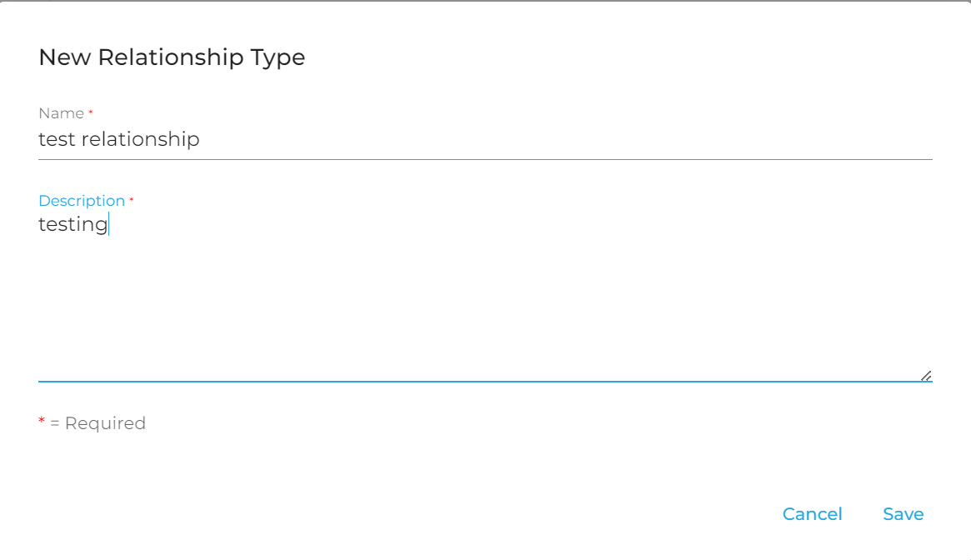Click the New Relationship Type title
Image resolution: width=971 pixels, height=560 pixels.
[x=172, y=57]
